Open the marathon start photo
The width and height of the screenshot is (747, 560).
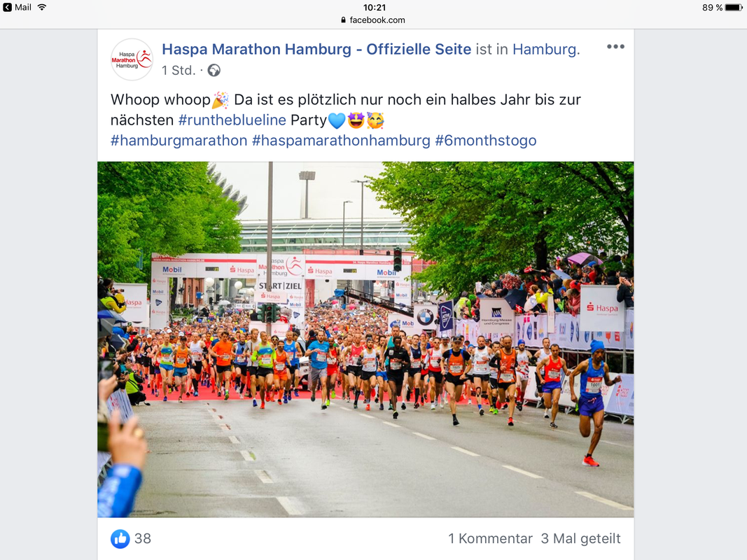(365, 339)
